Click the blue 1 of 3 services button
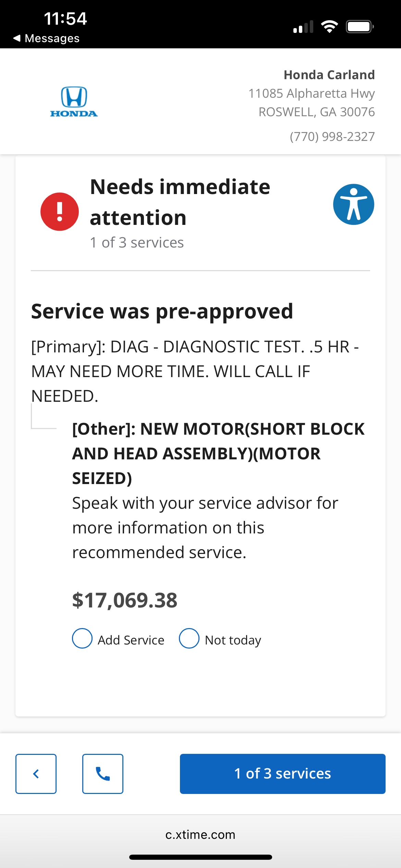The width and height of the screenshot is (401, 868). tap(283, 774)
